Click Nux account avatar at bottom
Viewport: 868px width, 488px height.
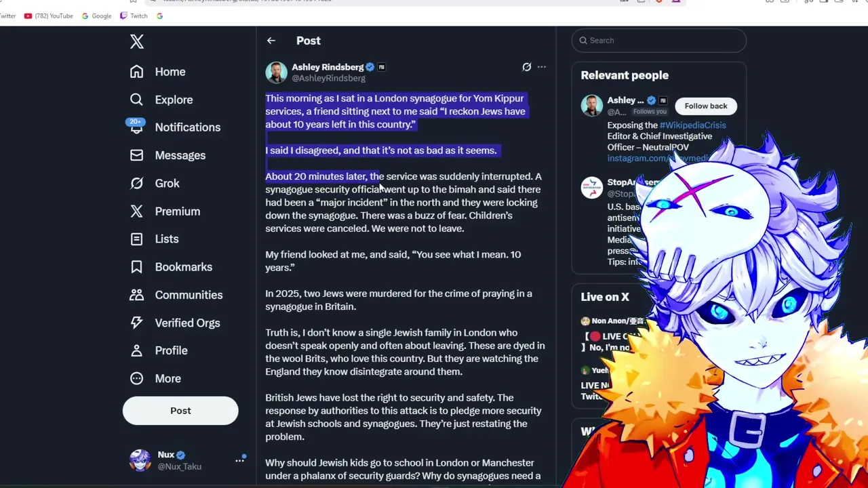click(x=140, y=460)
